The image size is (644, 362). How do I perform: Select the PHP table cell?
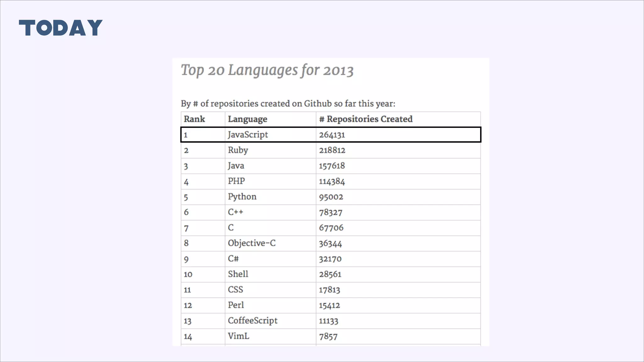236,181
